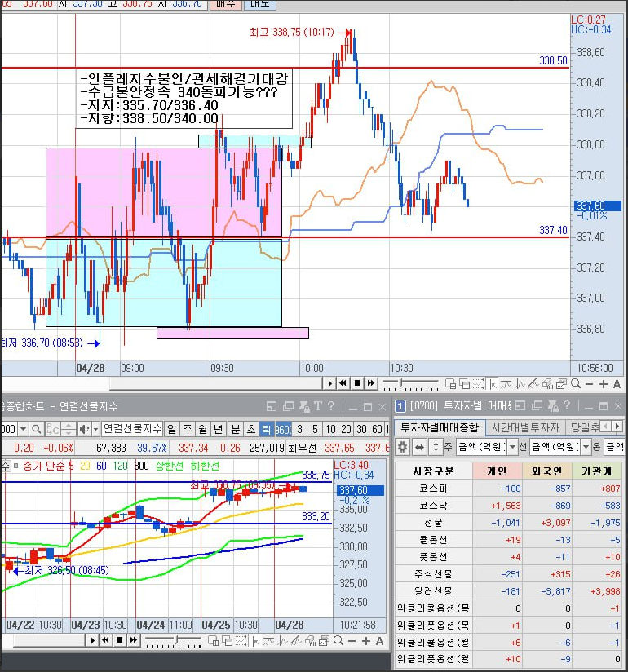Select the 분 (minute) period toggle
Viewport: 628px width, 672px height.
pos(236,429)
